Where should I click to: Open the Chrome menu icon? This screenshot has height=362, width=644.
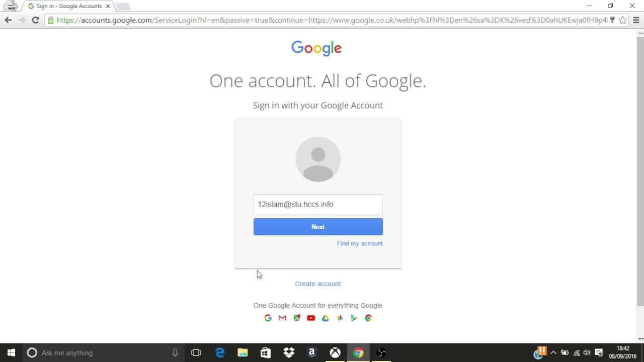(x=636, y=20)
